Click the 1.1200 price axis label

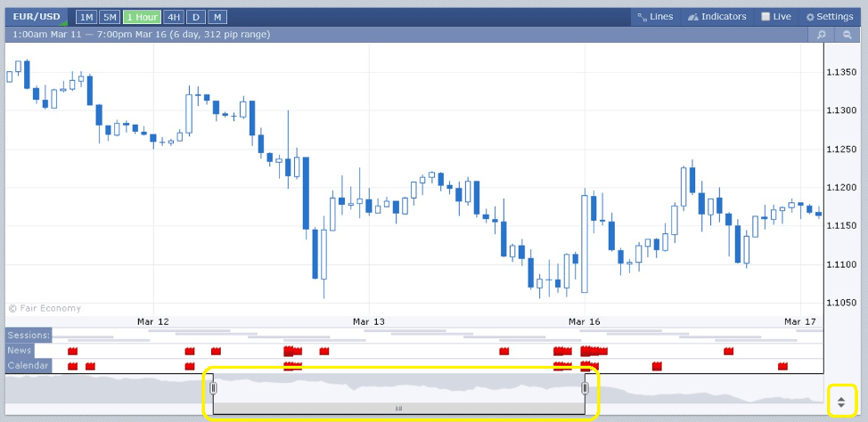(x=841, y=188)
